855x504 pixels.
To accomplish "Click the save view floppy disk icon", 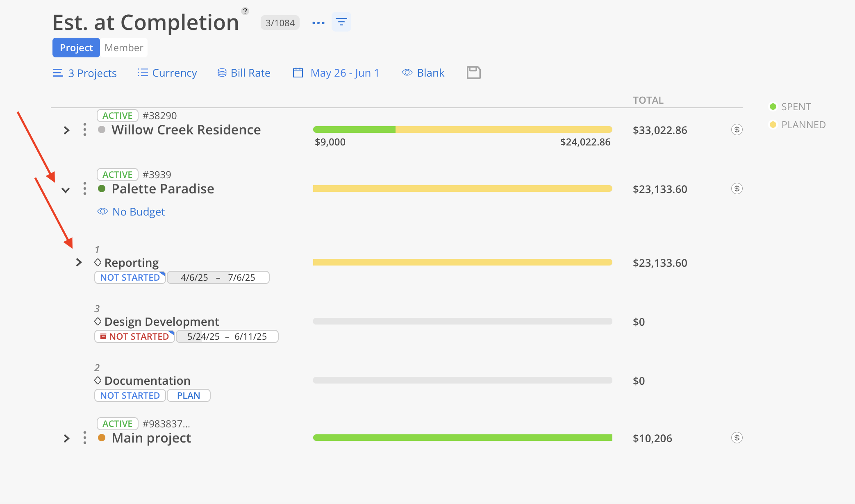I will coord(474,73).
